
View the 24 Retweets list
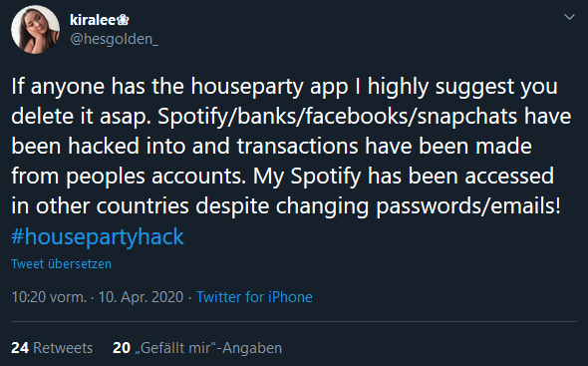pos(52,348)
